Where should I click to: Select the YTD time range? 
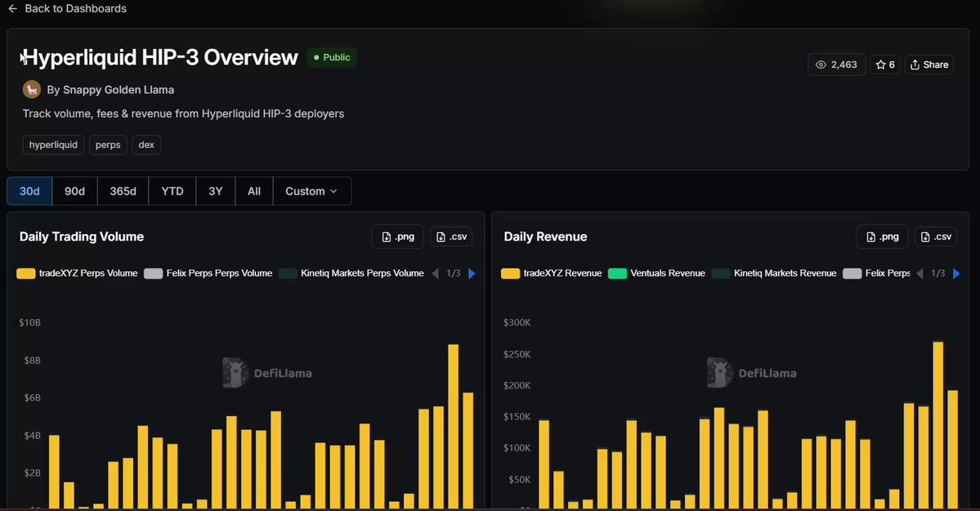(x=172, y=191)
